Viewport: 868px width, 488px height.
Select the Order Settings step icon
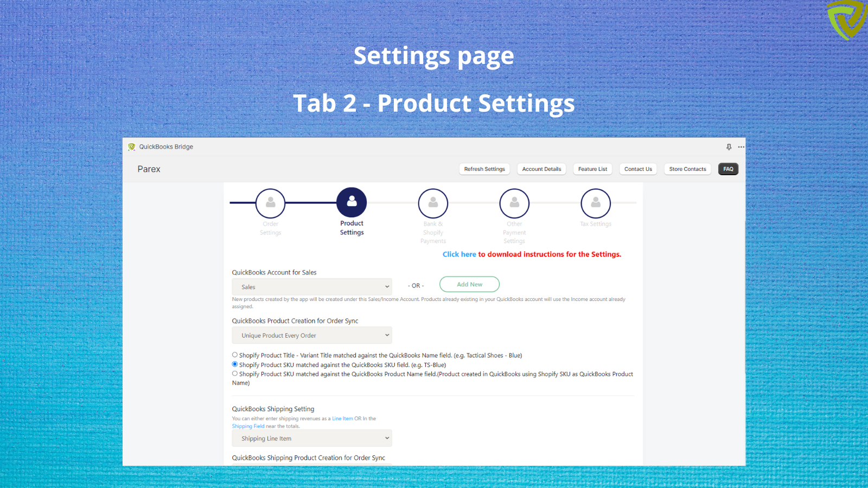click(x=270, y=202)
